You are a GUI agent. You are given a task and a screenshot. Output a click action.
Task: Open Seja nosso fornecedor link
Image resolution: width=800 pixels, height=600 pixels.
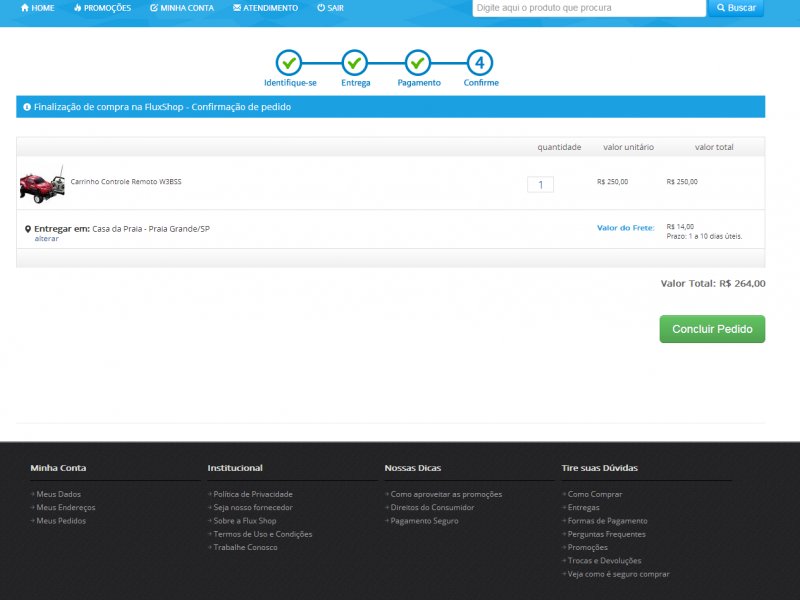tap(253, 507)
